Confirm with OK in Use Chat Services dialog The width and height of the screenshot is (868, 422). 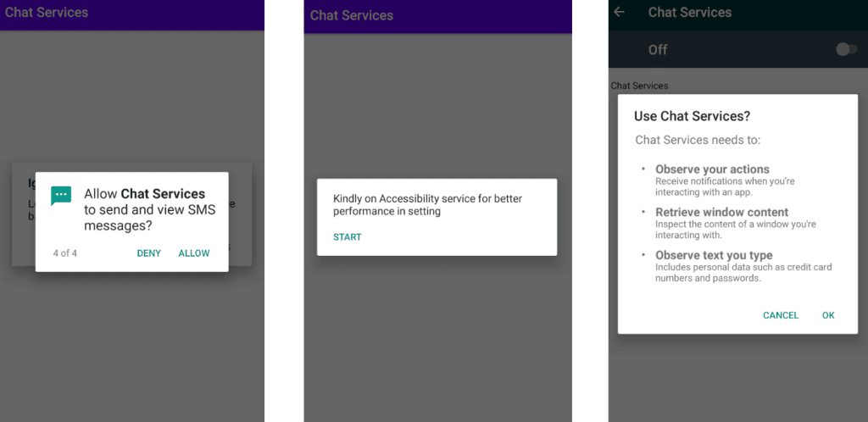(x=828, y=315)
